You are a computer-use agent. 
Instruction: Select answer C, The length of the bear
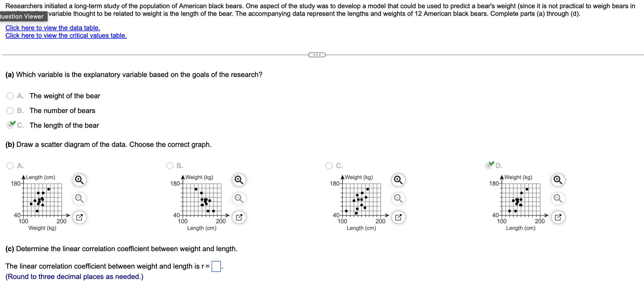pos(10,125)
